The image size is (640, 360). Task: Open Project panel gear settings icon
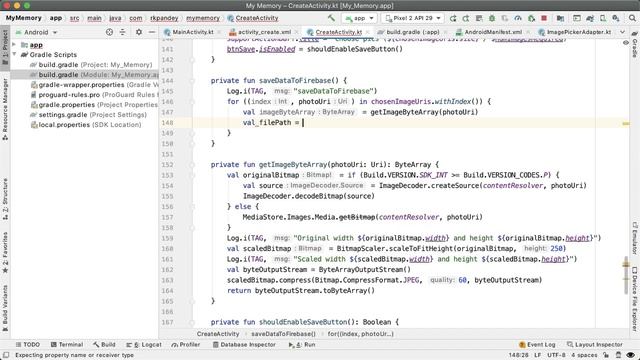pyautogui.click(x=139, y=32)
